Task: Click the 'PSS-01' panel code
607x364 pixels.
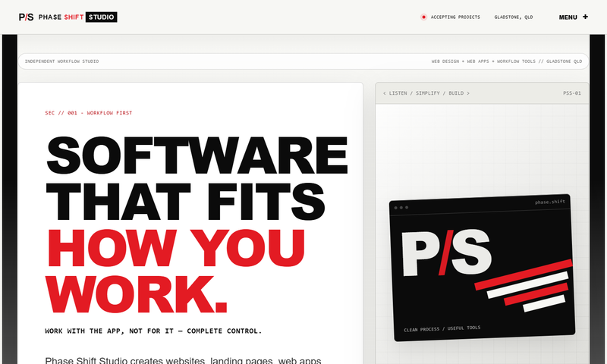Action: 572,93
